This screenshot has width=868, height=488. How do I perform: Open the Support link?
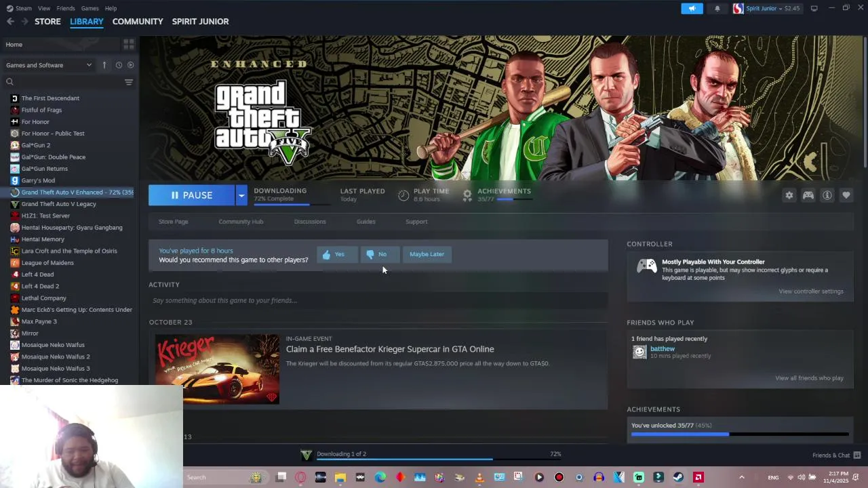pyautogui.click(x=416, y=222)
